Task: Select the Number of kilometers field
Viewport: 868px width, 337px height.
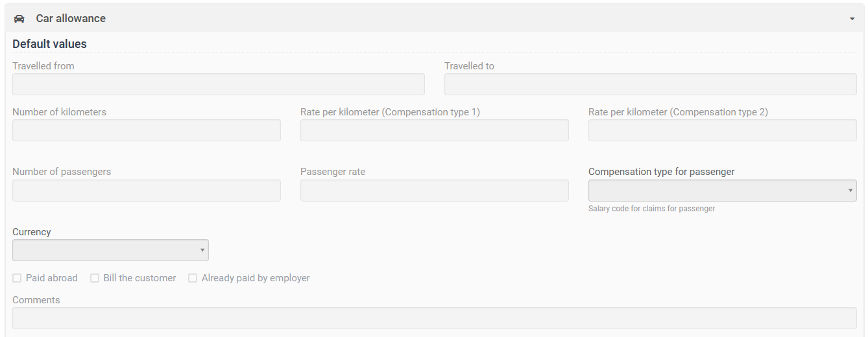Action: [x=146, y=130]
